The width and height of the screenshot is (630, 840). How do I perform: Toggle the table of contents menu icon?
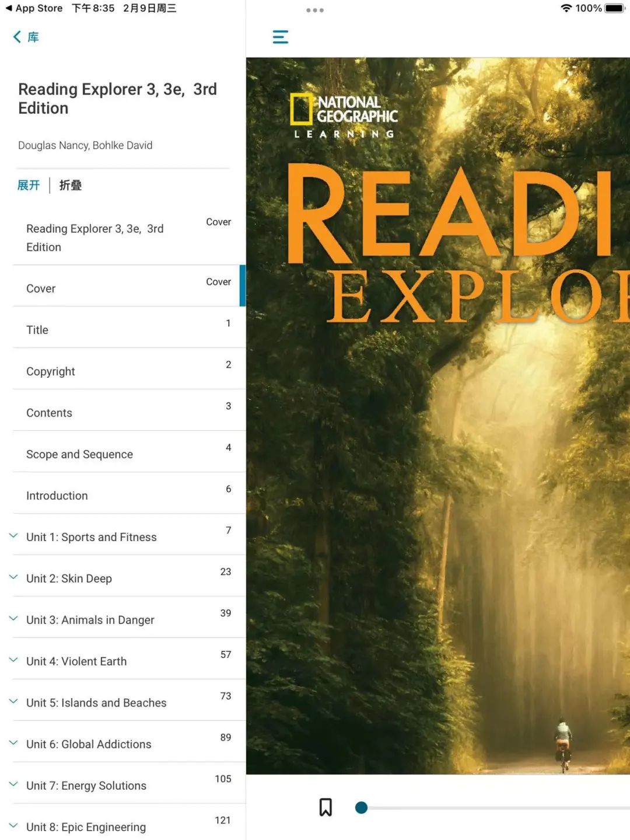tap(281, 37)
